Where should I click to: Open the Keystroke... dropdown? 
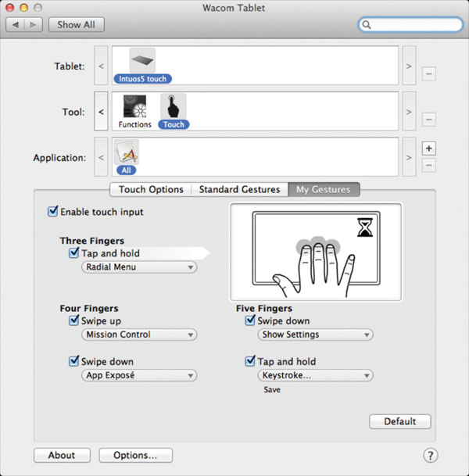coord(315,375)
